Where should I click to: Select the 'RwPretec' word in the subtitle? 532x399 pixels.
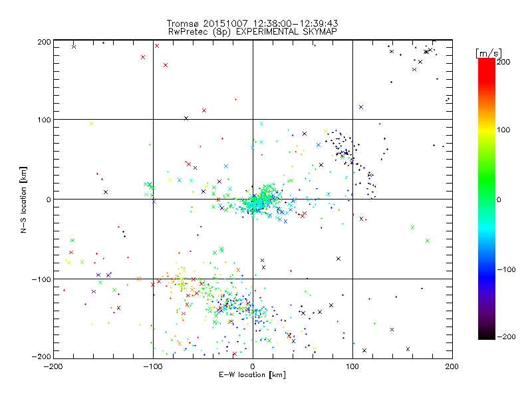click(x=188, y=32)
